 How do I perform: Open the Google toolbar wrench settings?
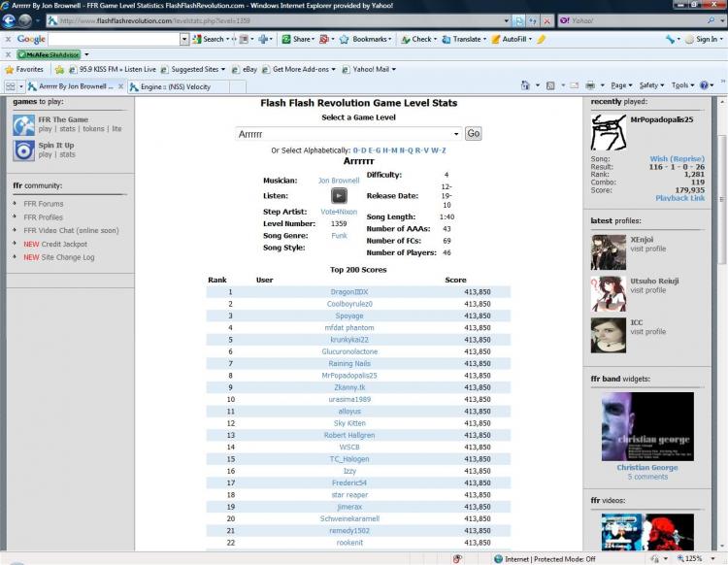pyautogui.click(x=670, y=40)
